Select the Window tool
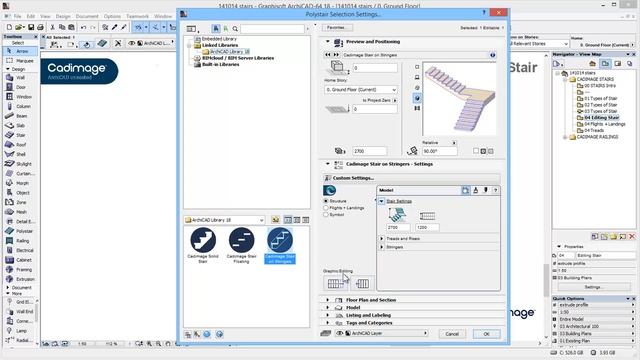The width and height of the screenshot is (640, 360). [20, 97]
